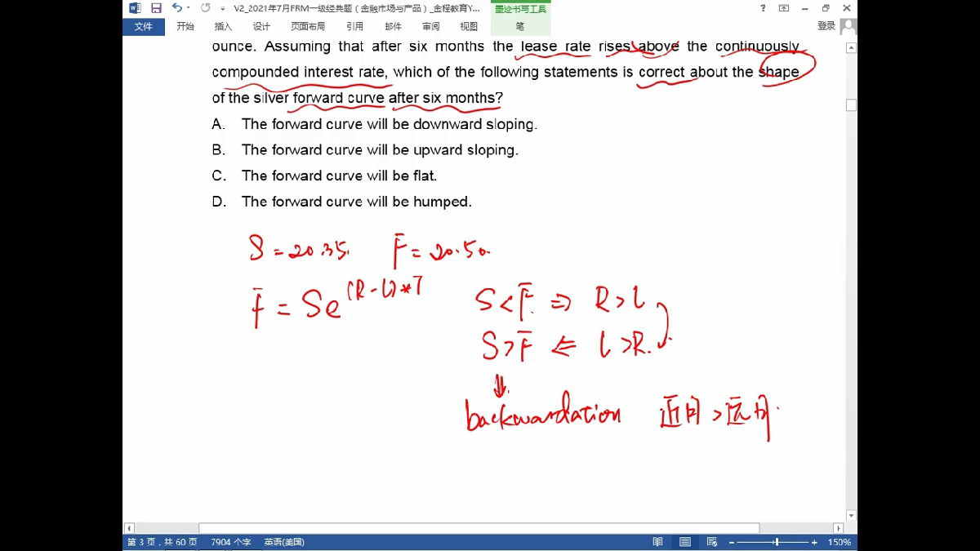Screen dimensions: 980x551
Task: Select Print Layout view icon
Action: 685,542
